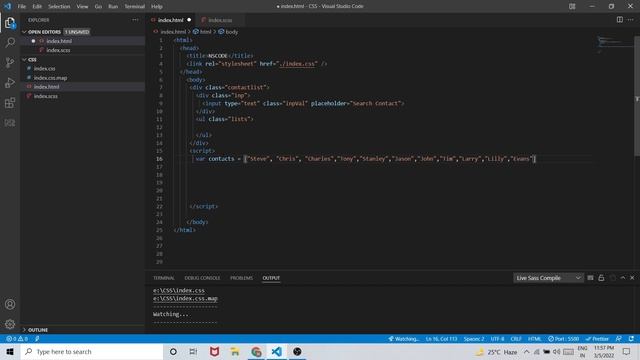Open Manage gear icon
This screenshot has height=360, width=640.
click(10, 324)
